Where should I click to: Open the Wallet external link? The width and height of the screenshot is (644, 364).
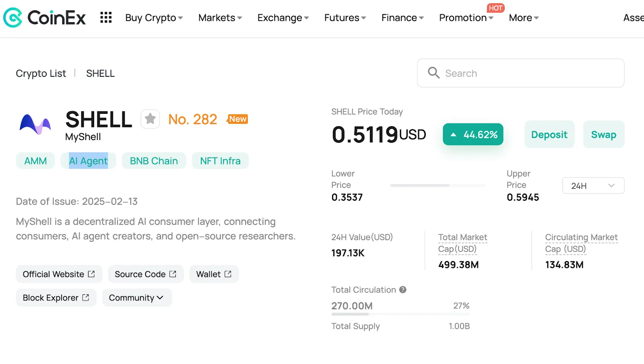point(214,274)
